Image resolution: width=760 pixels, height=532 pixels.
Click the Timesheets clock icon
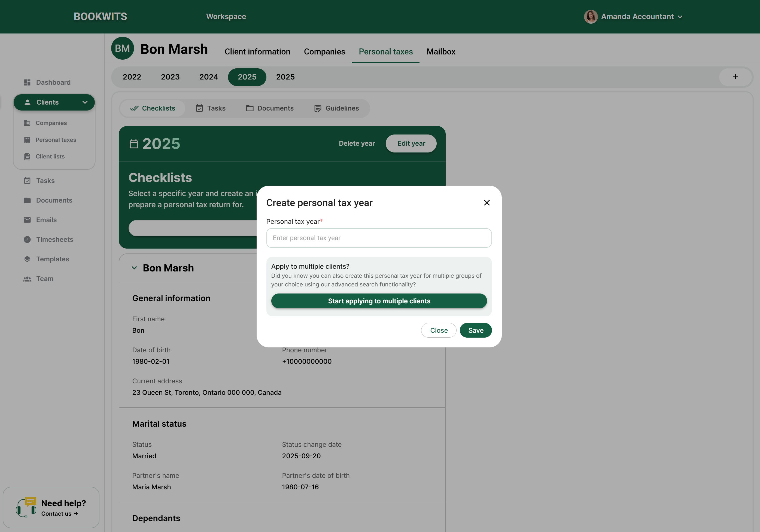(27, 240)
